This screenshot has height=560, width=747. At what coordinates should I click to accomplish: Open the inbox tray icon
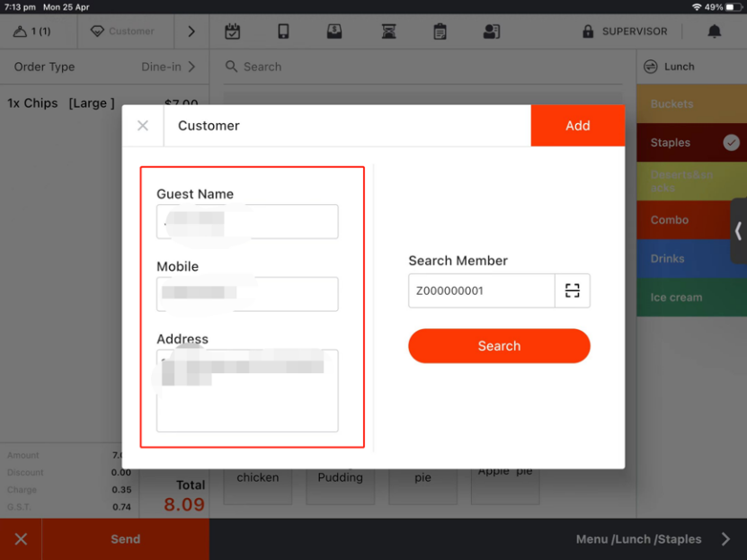tap(334, 31)
